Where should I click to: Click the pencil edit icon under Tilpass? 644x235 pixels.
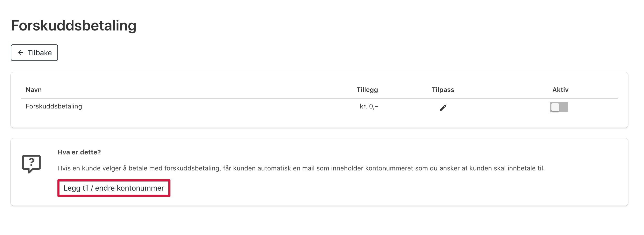pyautogui.click(x=443, y=108)
